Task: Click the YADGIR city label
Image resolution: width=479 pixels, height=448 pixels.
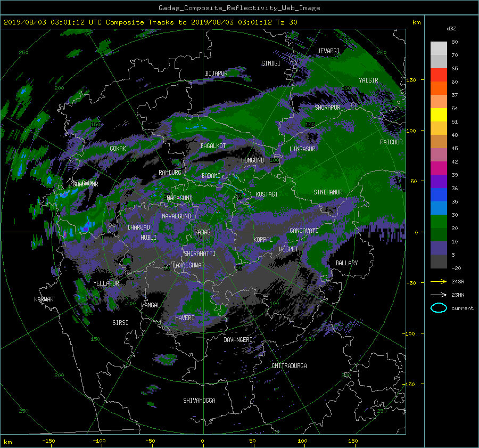Action: [368, 80]
